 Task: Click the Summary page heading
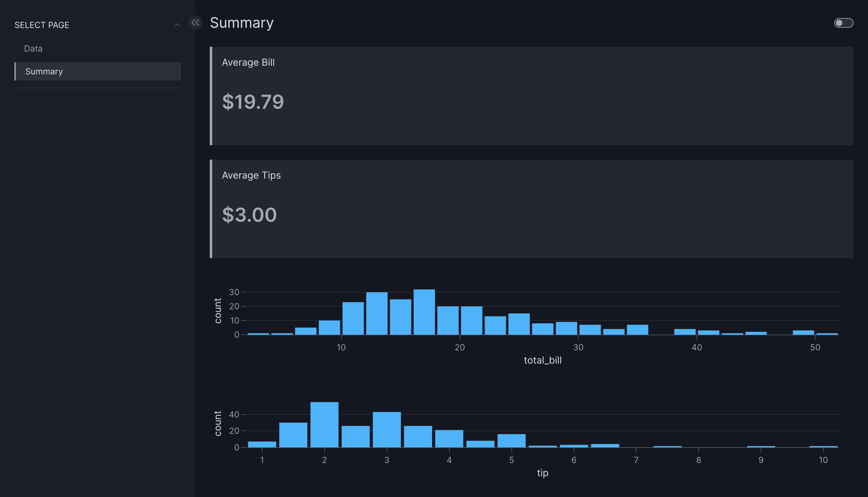(x=241, y=23)
